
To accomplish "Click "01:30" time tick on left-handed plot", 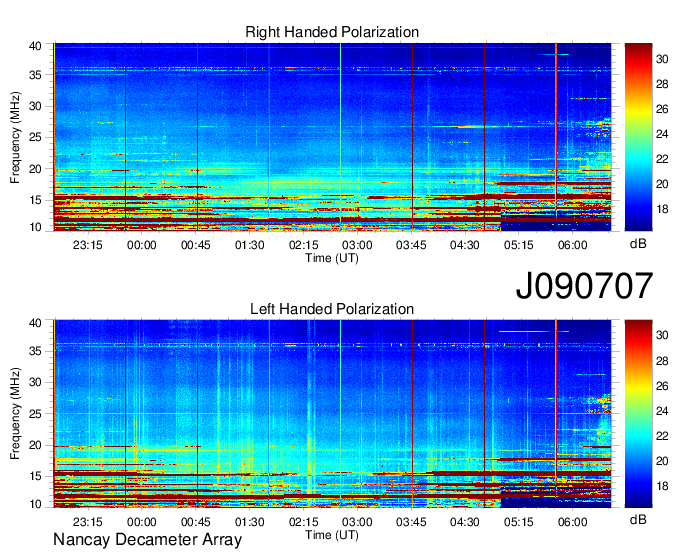I will (249, 522).
